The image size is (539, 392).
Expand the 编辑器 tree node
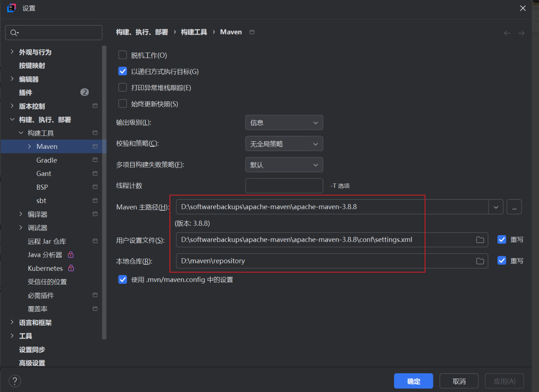(12, 79)
